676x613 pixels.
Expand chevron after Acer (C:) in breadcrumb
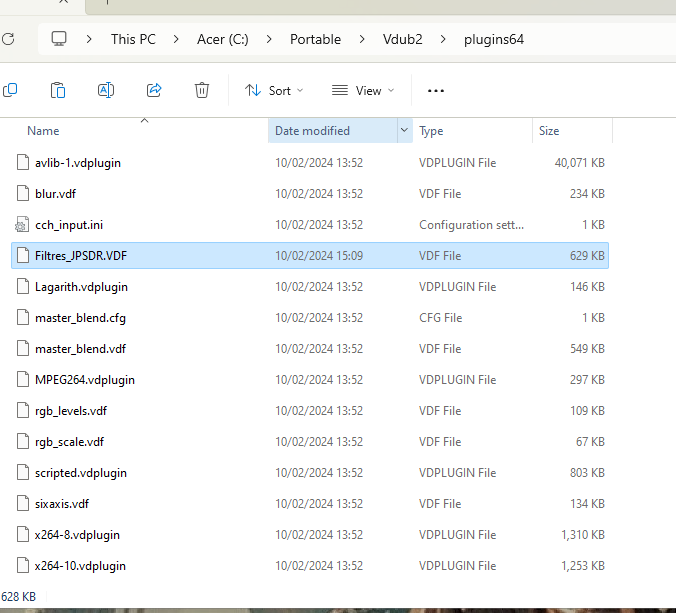[269, 39]
